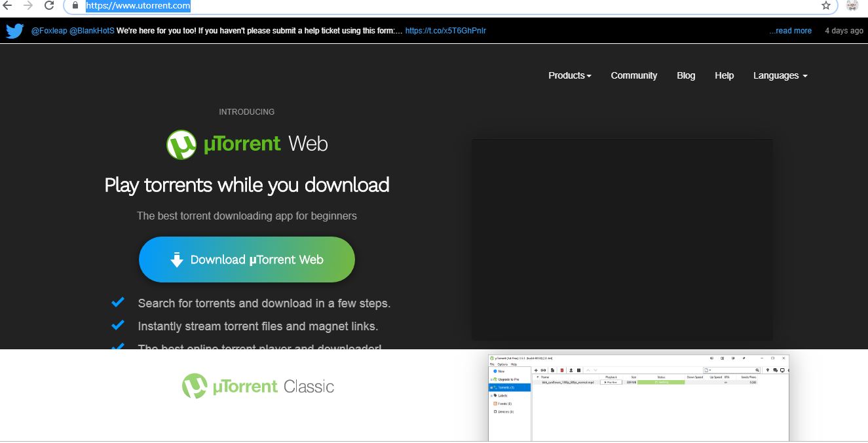Open the Community menu item
Viewport: 868px width, 443px height.
[634, 75]
